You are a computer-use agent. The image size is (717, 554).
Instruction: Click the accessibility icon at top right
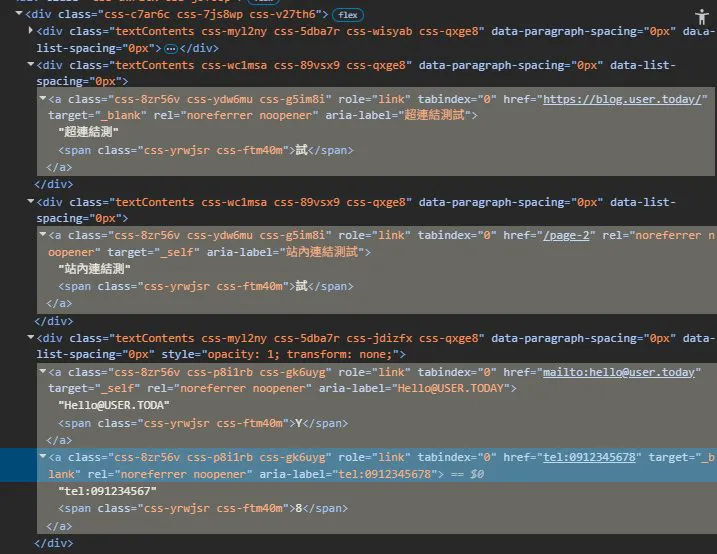pyautogui.click(x=701, y=17)
